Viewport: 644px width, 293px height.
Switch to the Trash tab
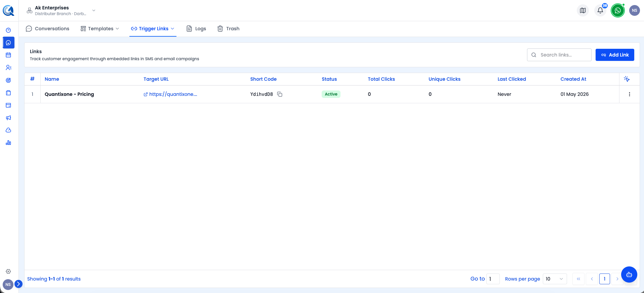[x=228, y=29]
